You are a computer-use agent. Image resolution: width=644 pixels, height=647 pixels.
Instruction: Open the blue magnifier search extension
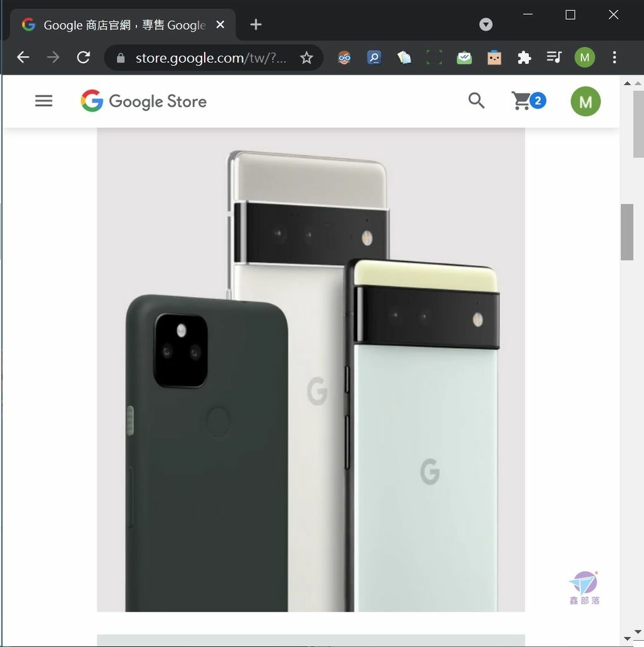374,57
